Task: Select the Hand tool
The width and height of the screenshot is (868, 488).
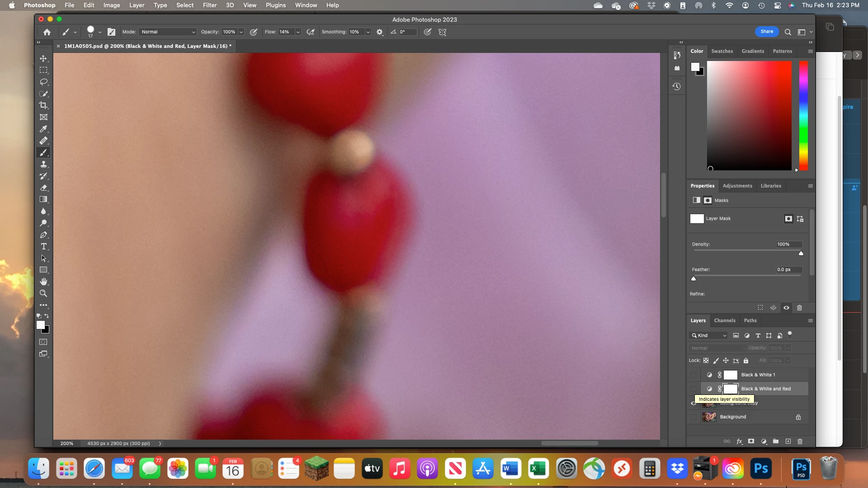Action: tap(43, 282)
